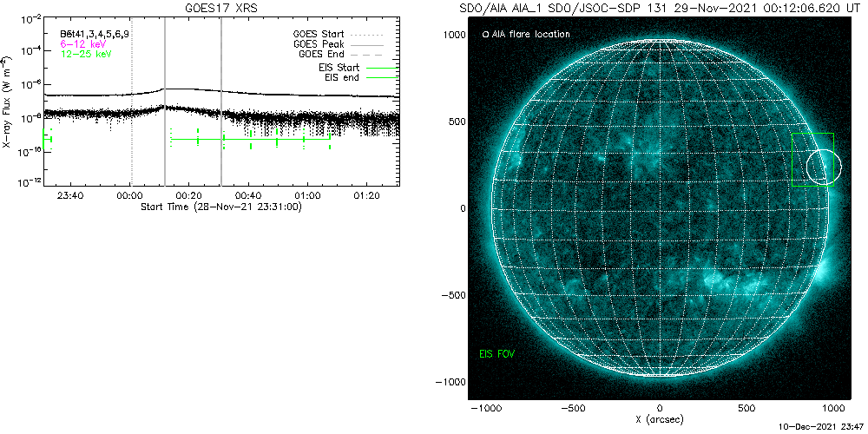Click the white AIA flare location circle on the Sun
868x434 pixels.
824,168
